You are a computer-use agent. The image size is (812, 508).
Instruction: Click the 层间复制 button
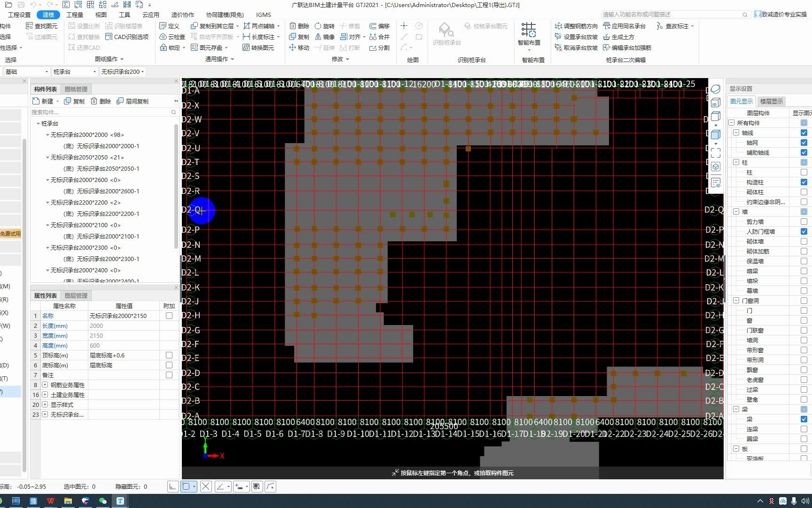click(x=133, y=101)
